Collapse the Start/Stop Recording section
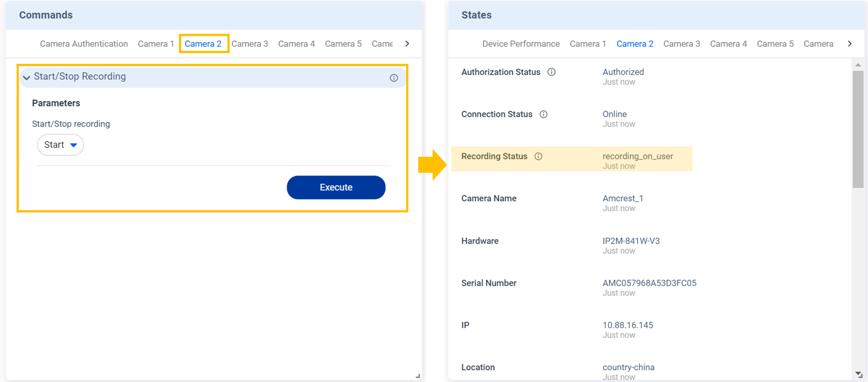868x382 pixels. click(26, 77)
